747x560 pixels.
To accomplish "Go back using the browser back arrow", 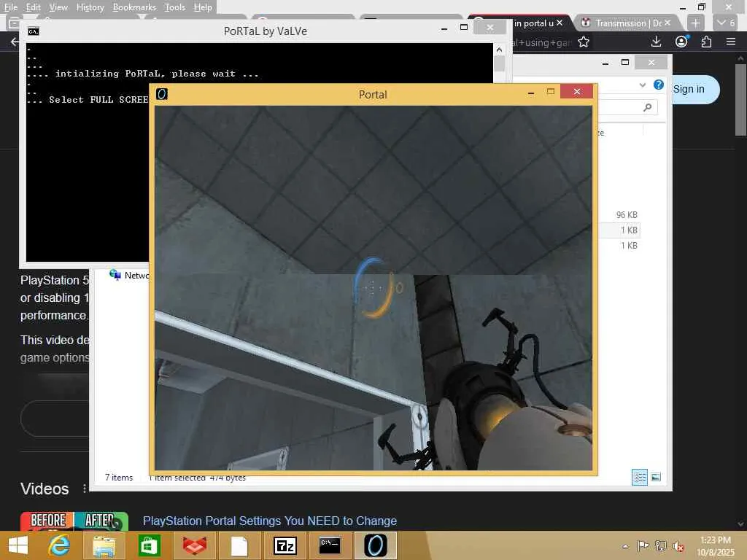I will [15, 42].
